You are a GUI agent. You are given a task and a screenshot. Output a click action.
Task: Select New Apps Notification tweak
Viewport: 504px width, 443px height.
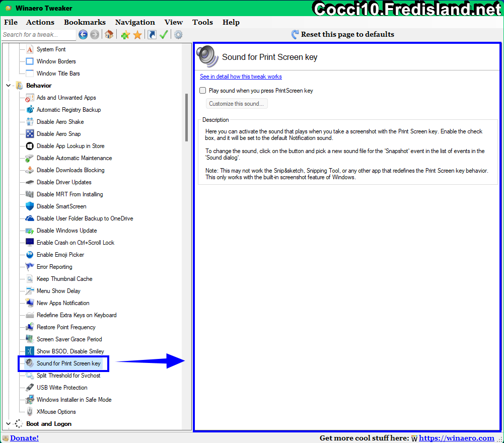point(63,303)
